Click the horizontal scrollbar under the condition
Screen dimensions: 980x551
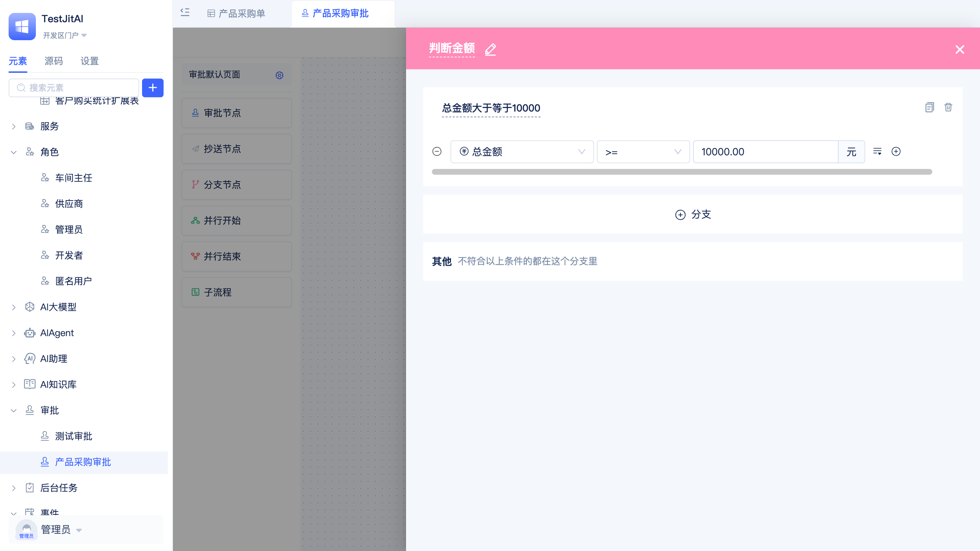tap(682, 172)
